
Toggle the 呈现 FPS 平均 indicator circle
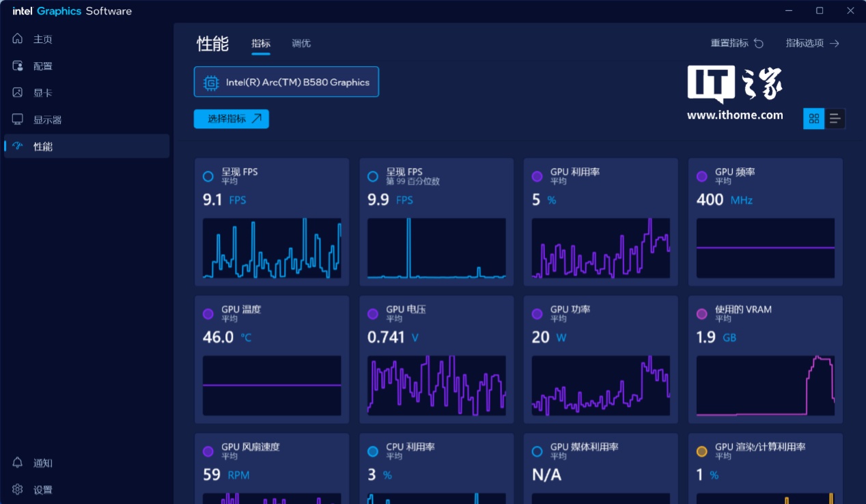(208, 176)
